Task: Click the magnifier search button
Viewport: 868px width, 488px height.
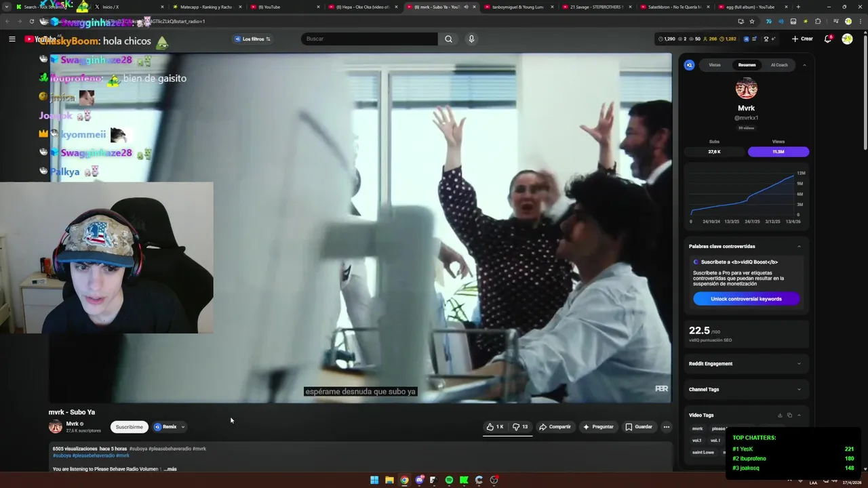Action: pyautogui.click(x=448, y=39)
